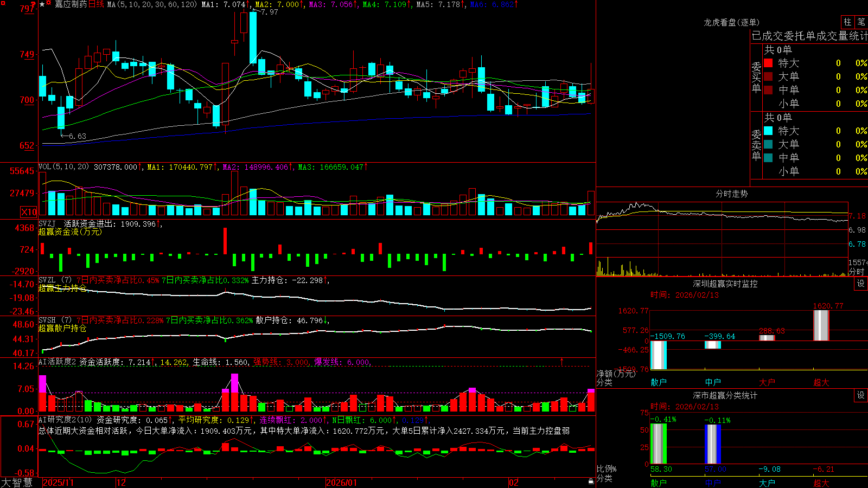This screenshot has height=488, width=868.
Task: Click the MA4: 7.109 green value
Action: click(x=384, y=4)
